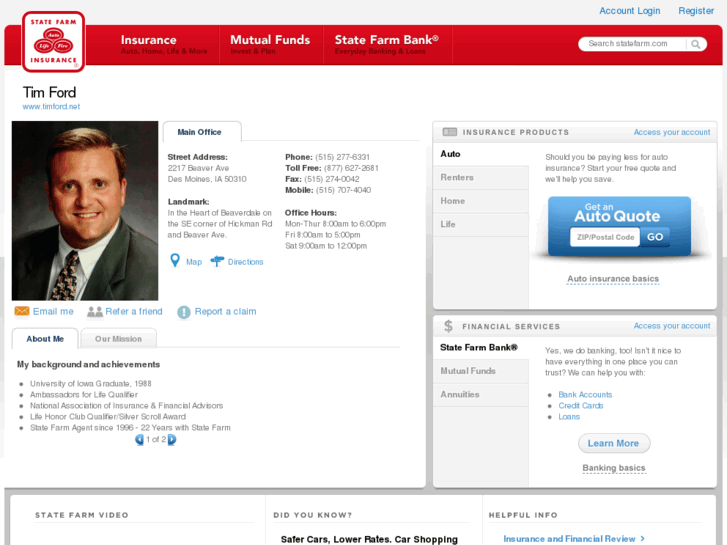Screen dimensions: 727x545
Task: Click the "University of Iowa Graduate, 1988" item
Action: pyautogui.click(x=91, y=384)
